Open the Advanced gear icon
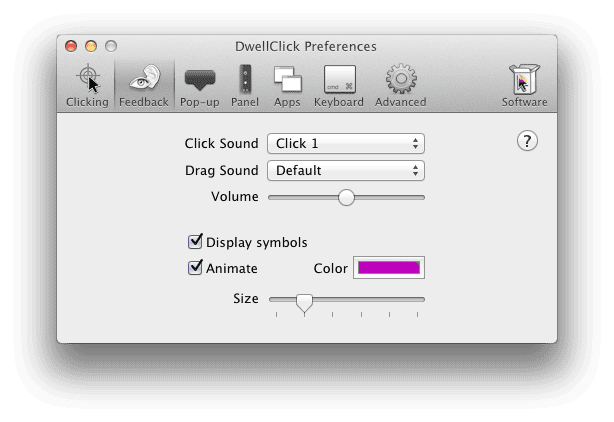This screenshot has width=614, height=422. click(401, 79)
